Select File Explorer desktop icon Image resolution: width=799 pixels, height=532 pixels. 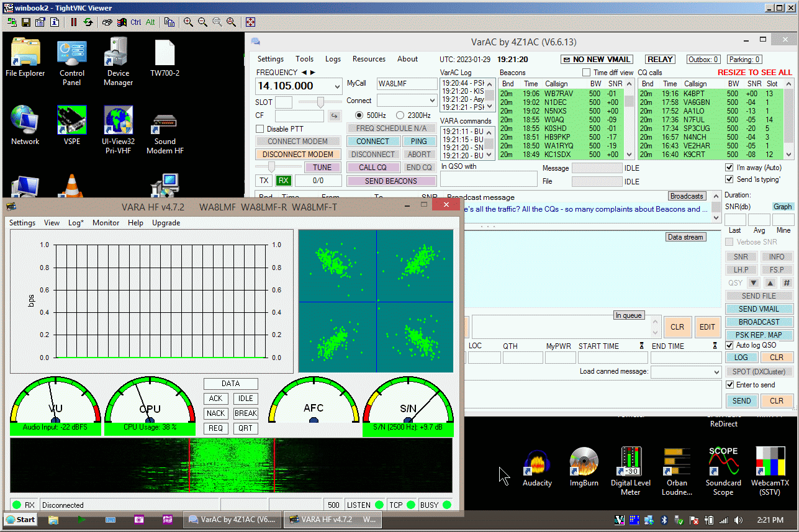25,58
